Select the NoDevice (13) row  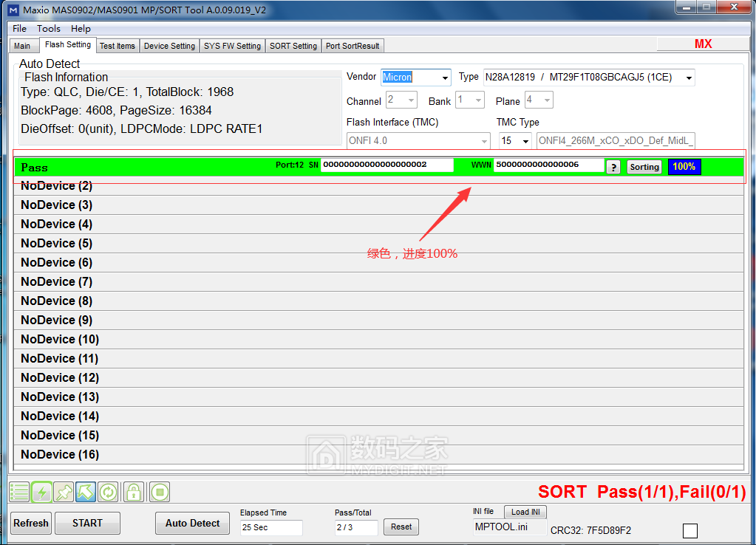378,397
